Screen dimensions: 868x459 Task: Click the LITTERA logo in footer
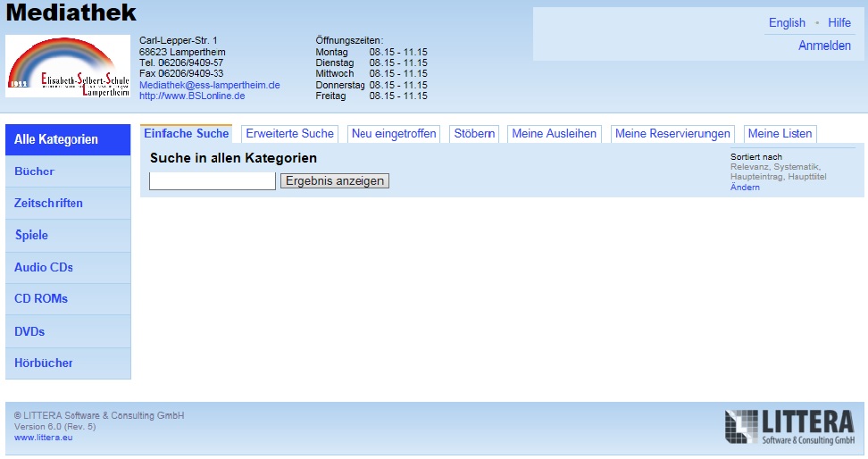[x=790, y=428]
